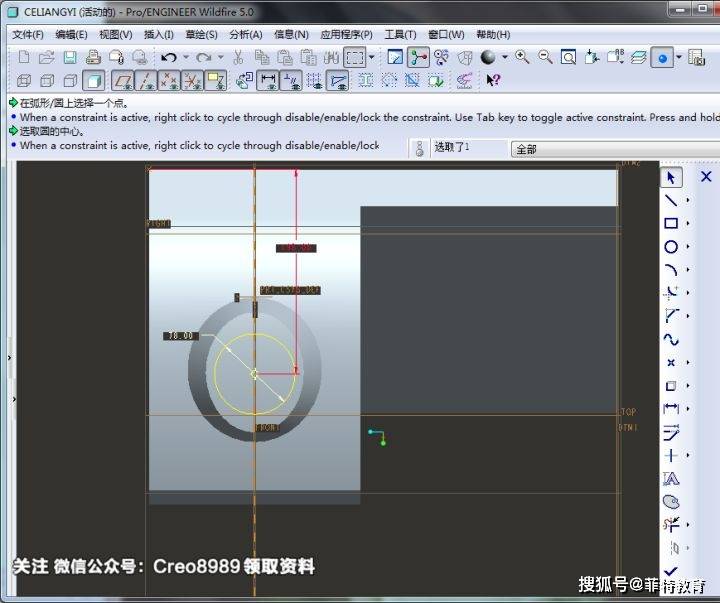The height and width of the screenshot is (603, 720).
Task: Open the 视图(V) menu
Action: (x=116, y=35)
